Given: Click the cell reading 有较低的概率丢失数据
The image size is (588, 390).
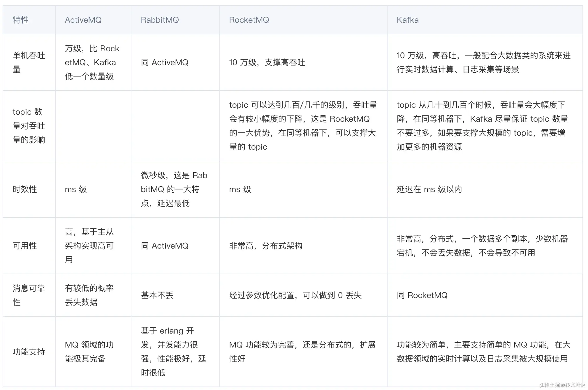Looking at the screenshot, I should [89, 295].
